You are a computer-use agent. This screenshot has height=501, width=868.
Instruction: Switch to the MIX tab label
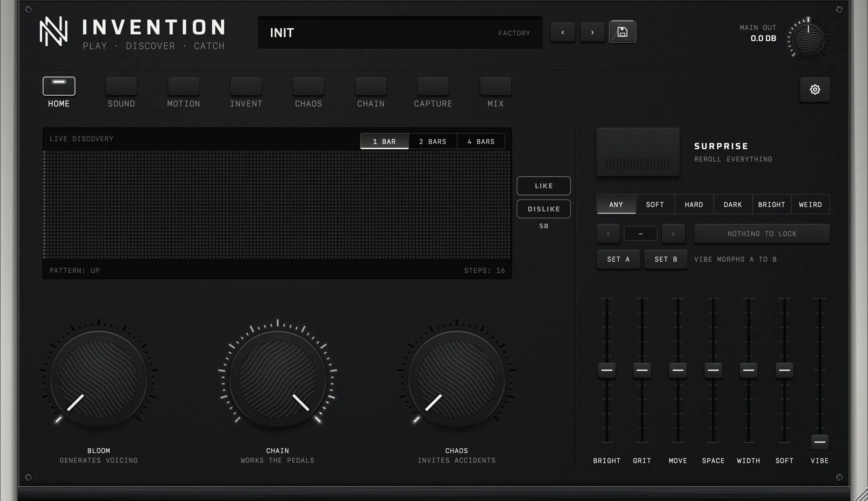(x=495, y=104)
